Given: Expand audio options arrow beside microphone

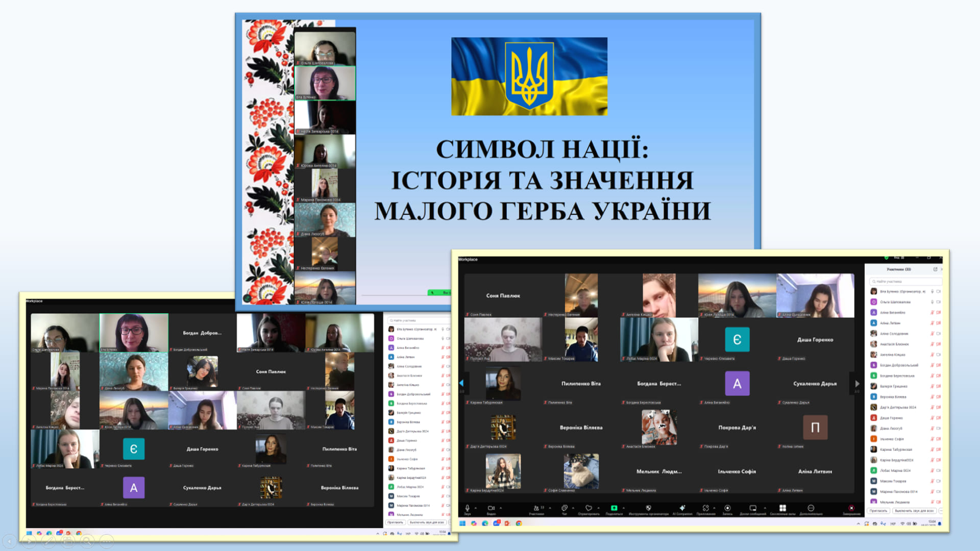Looking at the screenshot, I should coord(476,508).
